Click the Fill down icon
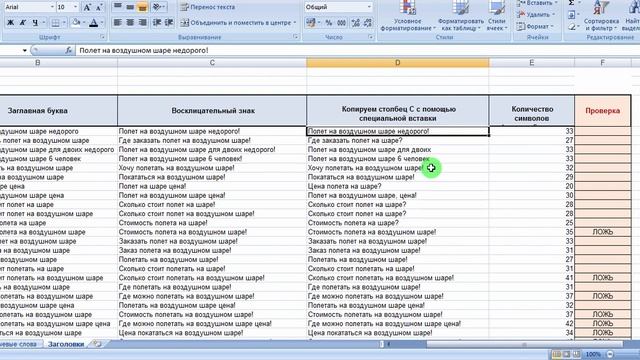The image size is (640, 360). [x=571, y=15]
